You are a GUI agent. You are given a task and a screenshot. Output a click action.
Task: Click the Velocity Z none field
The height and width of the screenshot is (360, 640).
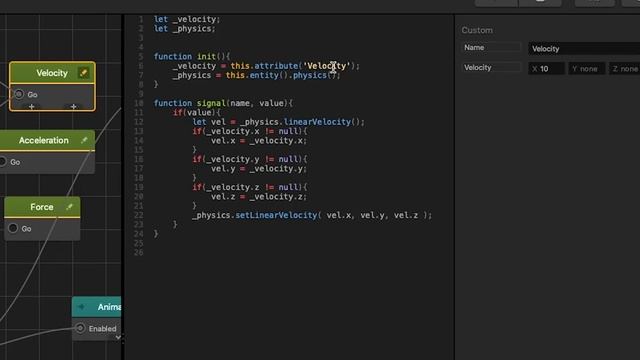point(624,69)
